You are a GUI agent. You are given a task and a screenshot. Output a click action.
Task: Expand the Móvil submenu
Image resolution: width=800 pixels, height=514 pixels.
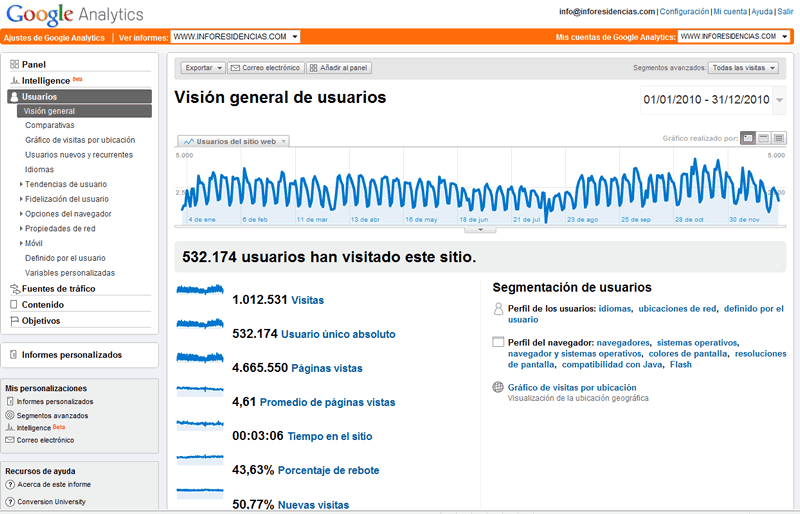[x=21, y=243]
